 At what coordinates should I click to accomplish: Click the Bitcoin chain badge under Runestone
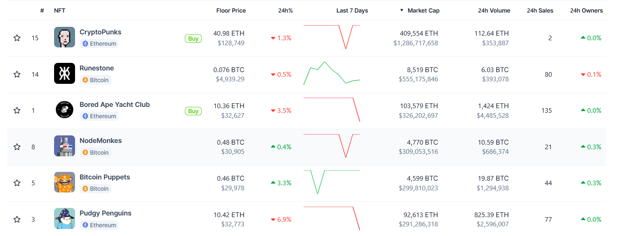pos(96,80)
